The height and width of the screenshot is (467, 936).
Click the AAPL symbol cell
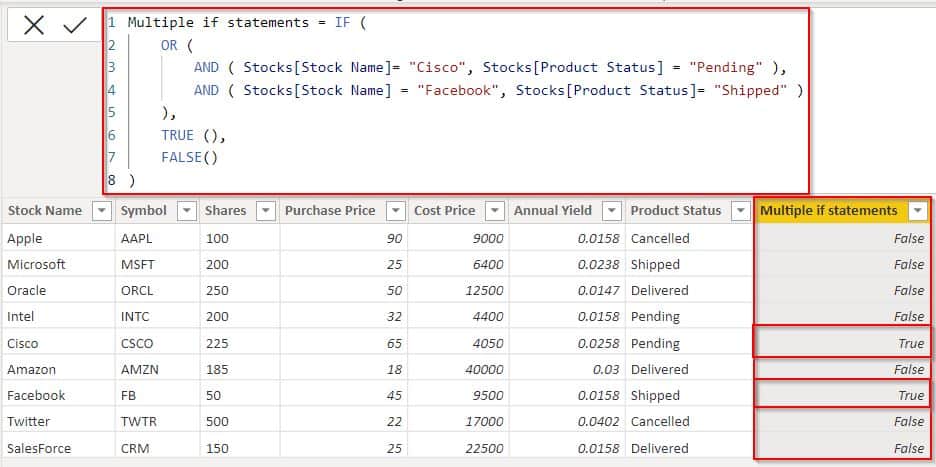click(x=158, y=238)
